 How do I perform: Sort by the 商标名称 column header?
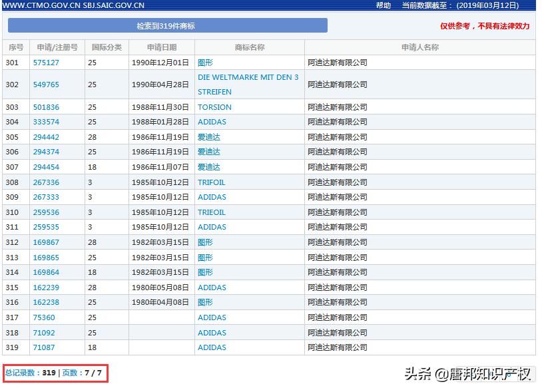[248, 47]
